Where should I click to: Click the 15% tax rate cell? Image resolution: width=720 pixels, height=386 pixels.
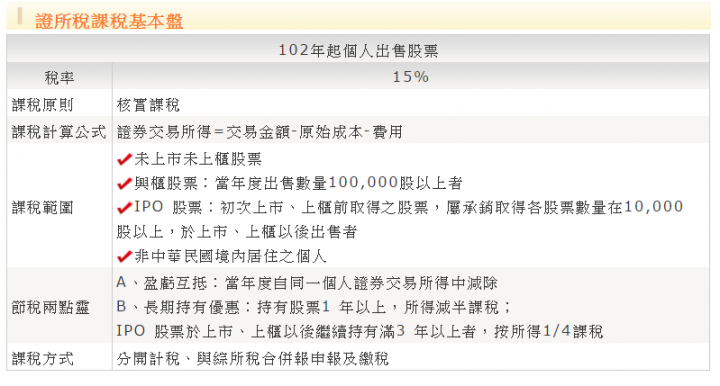coord(411,77)
